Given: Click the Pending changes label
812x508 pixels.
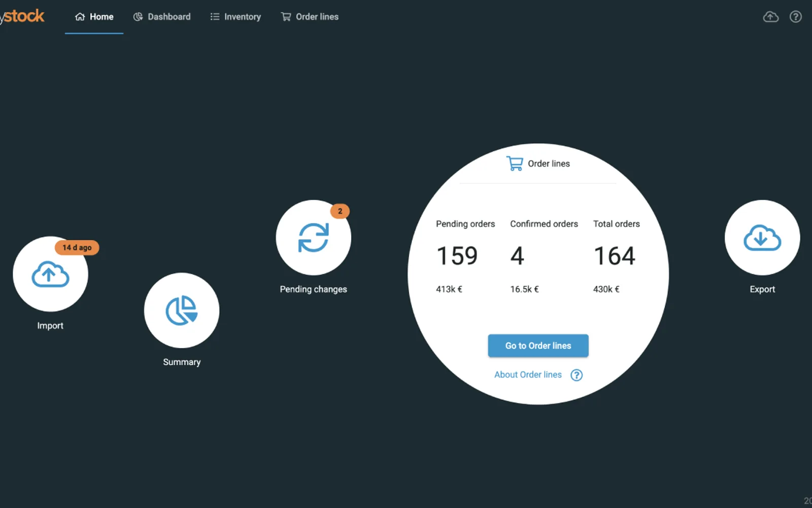Looking at the screenshot, I should pos(313,289).
